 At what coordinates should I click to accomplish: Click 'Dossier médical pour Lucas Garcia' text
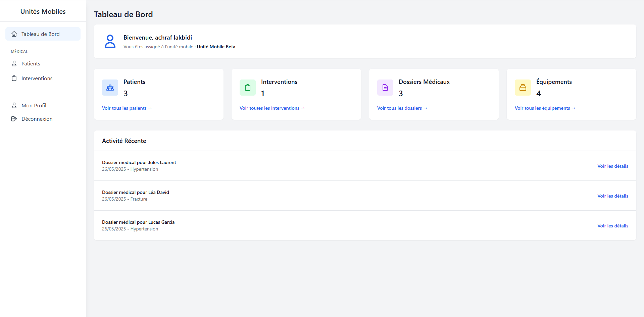(138, 222)
